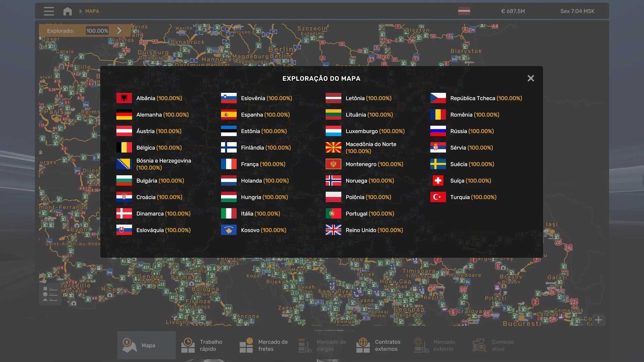Switch to the Mapa tab
644x362 pixels.
[147, 345]
